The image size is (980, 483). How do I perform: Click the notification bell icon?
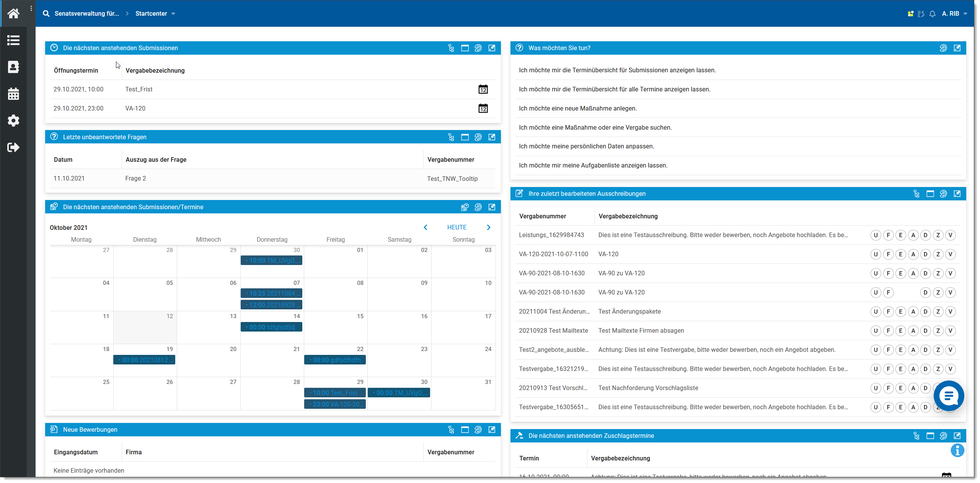(x=932, y=14)
